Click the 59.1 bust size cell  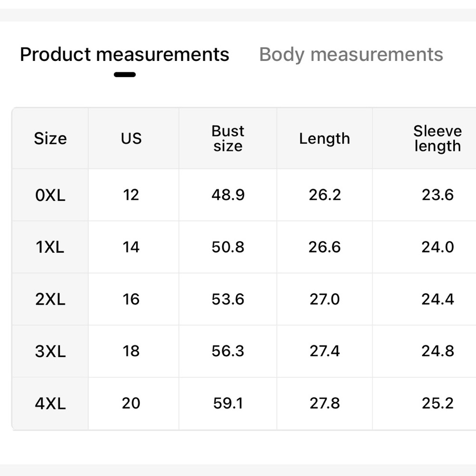tap(228, 403)
